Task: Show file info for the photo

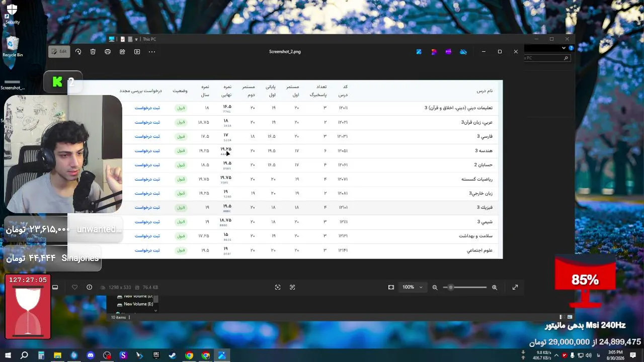Action: [89, 287]
